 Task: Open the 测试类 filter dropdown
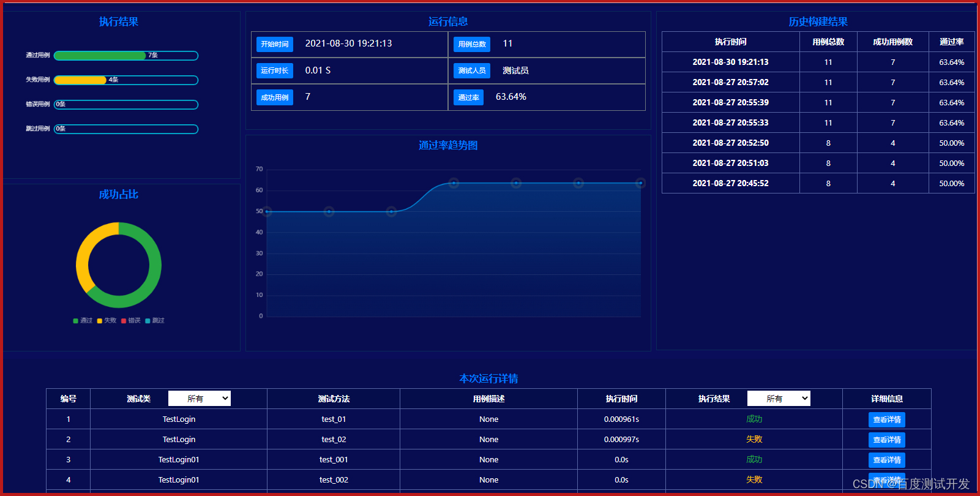200,399
